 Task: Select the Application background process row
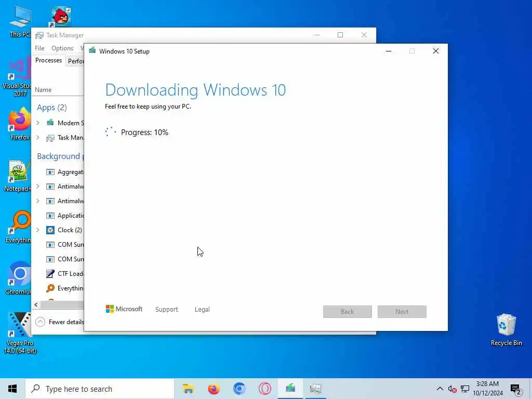click(58, 216)
